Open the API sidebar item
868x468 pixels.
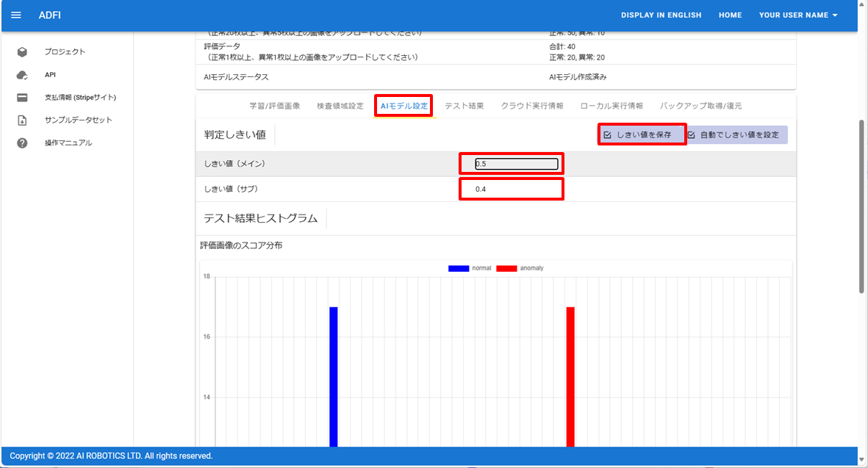[x=51, y=75]
